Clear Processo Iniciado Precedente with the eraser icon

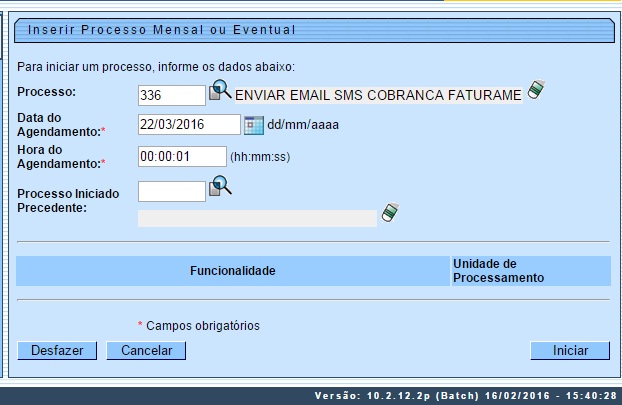coord(390,213)
